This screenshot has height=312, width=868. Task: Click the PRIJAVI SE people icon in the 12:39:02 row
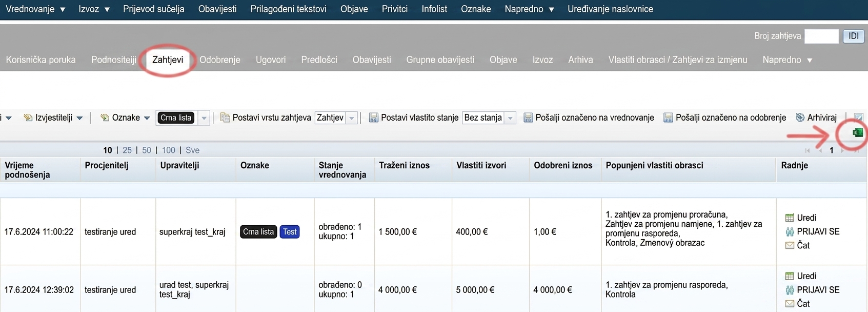(x=790, y=290)
